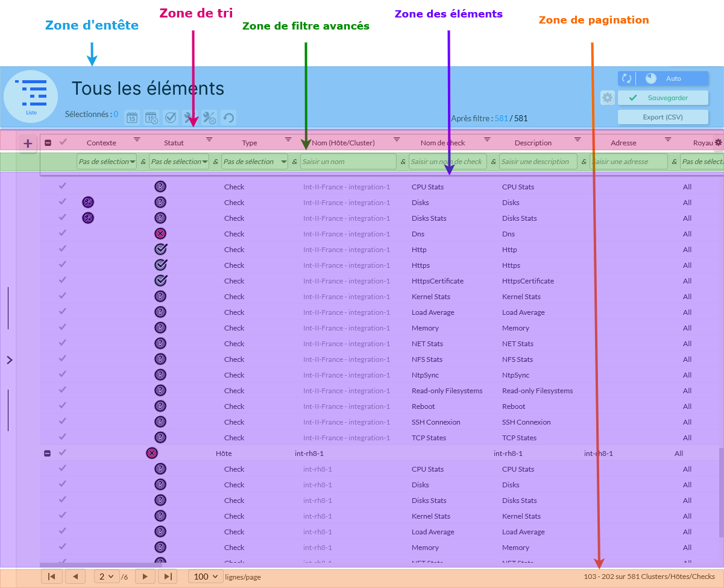Click the checkmark acknowledge icon in header
Viewport: 724px width, 588px height.
171,118
